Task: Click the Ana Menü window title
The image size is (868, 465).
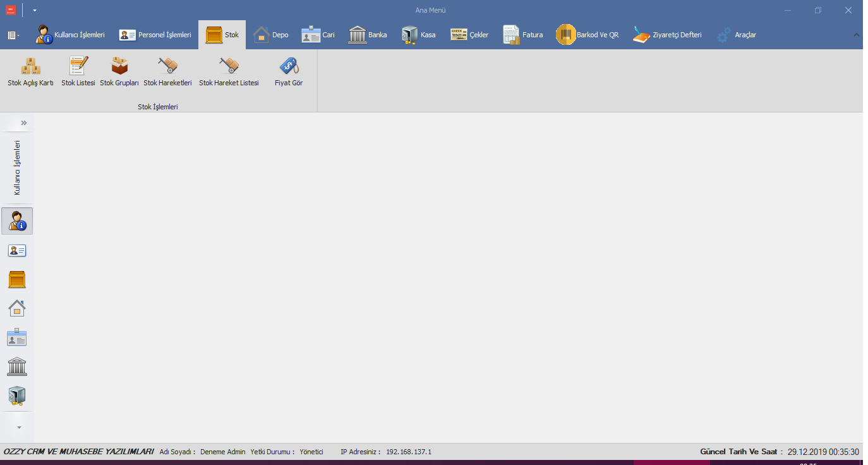Action: point(431,10)
